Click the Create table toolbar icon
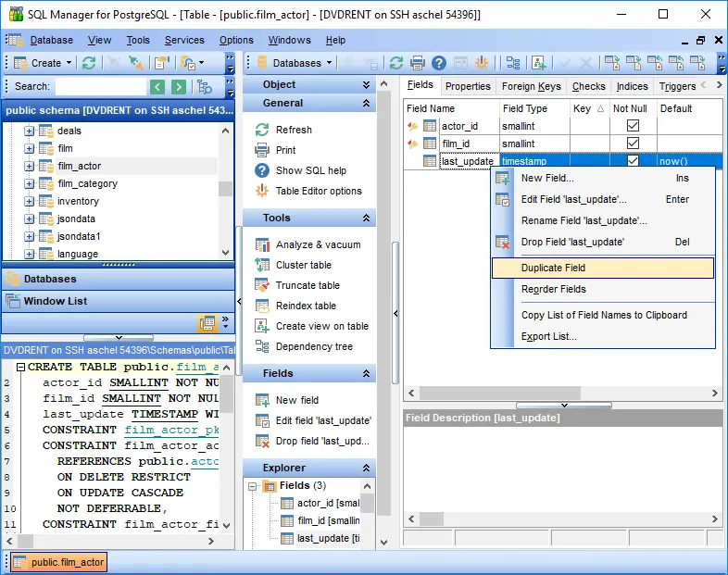This screenshot has width=728, height=575. point(21,63)
